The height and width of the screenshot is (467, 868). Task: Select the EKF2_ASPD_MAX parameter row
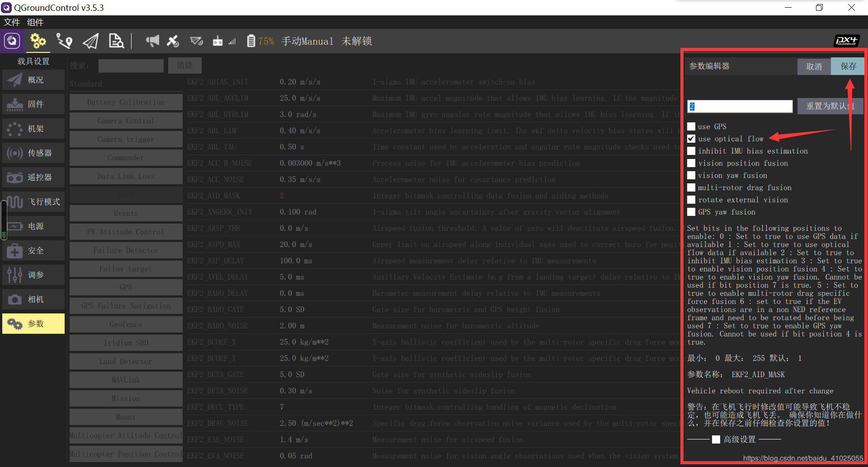click(x=433, y=244)
